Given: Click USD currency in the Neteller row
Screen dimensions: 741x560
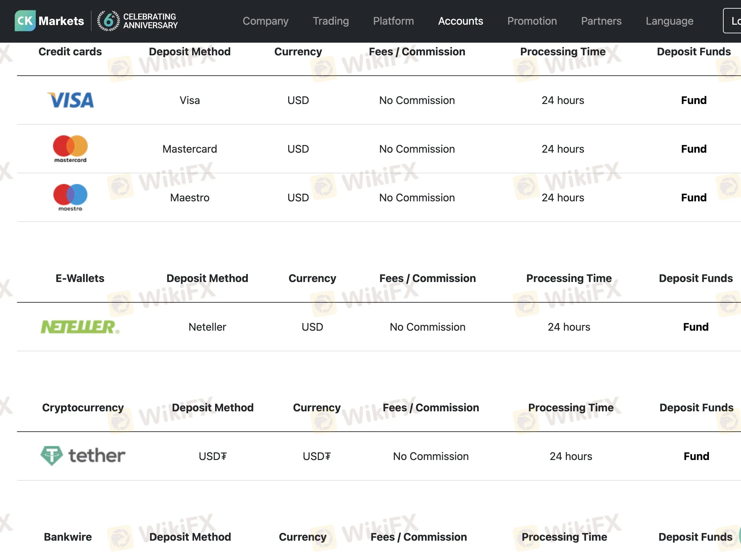Looking at the screenshot, I should point(312,327).
